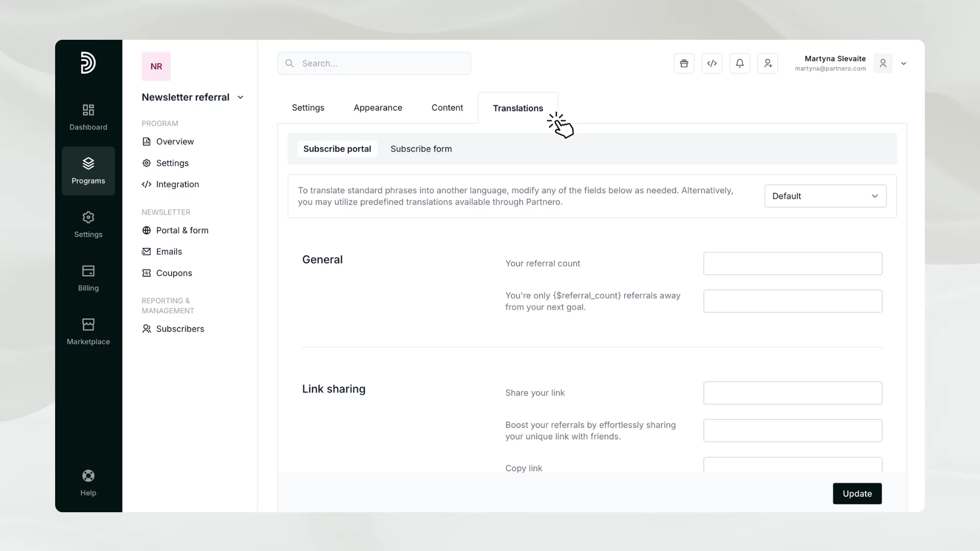Switch to the Appearance tab
Screen dimensions: 980x551
378,108
